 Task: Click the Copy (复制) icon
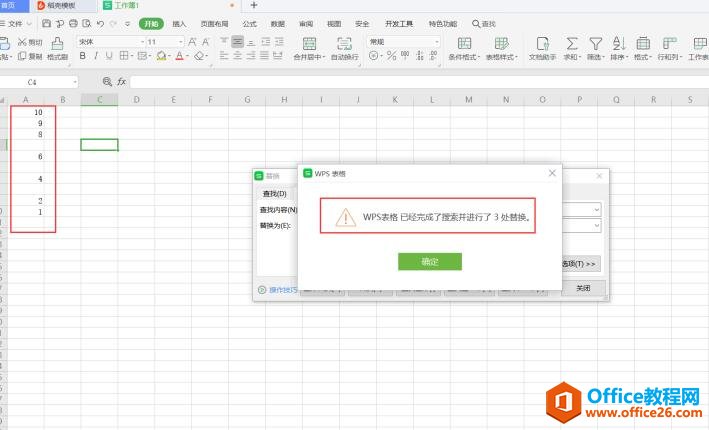click(22, 56)
